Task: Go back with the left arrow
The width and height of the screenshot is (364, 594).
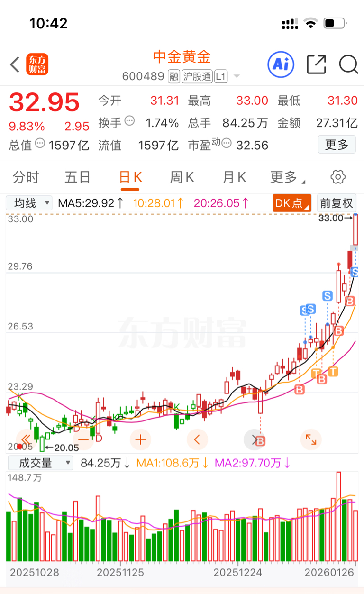Action: pos(15,64)
